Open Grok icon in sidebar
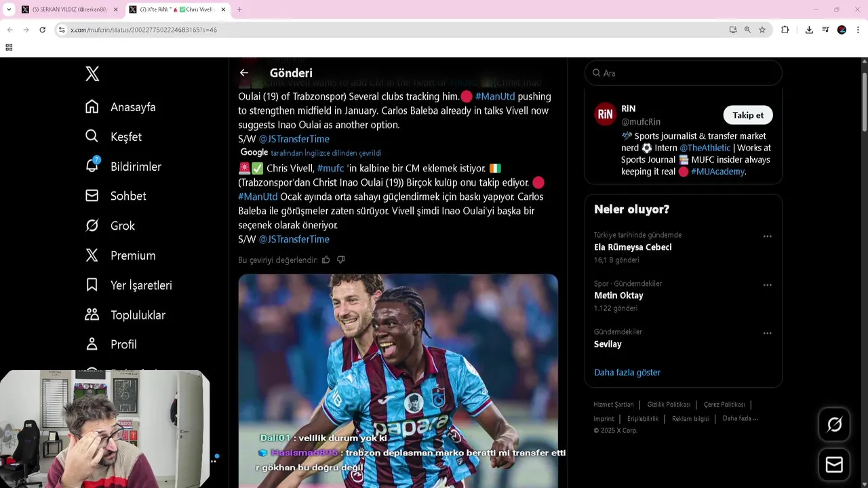Viewport: 868px width, 488px height. (92, 226)
